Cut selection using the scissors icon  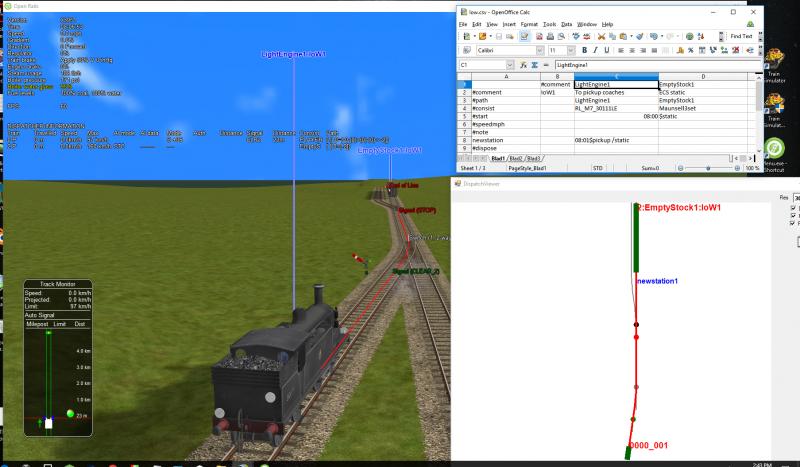click(601, 36)
